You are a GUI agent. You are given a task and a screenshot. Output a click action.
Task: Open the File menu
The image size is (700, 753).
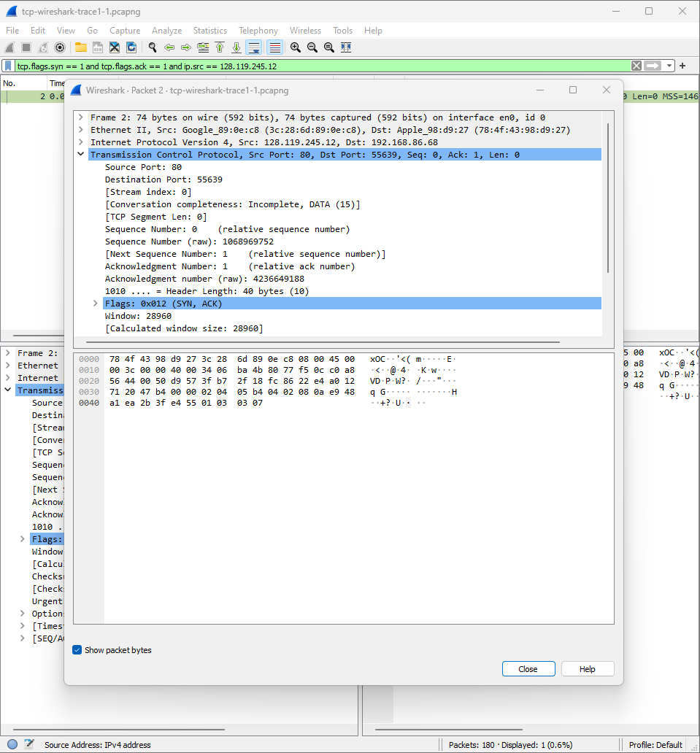12,30
